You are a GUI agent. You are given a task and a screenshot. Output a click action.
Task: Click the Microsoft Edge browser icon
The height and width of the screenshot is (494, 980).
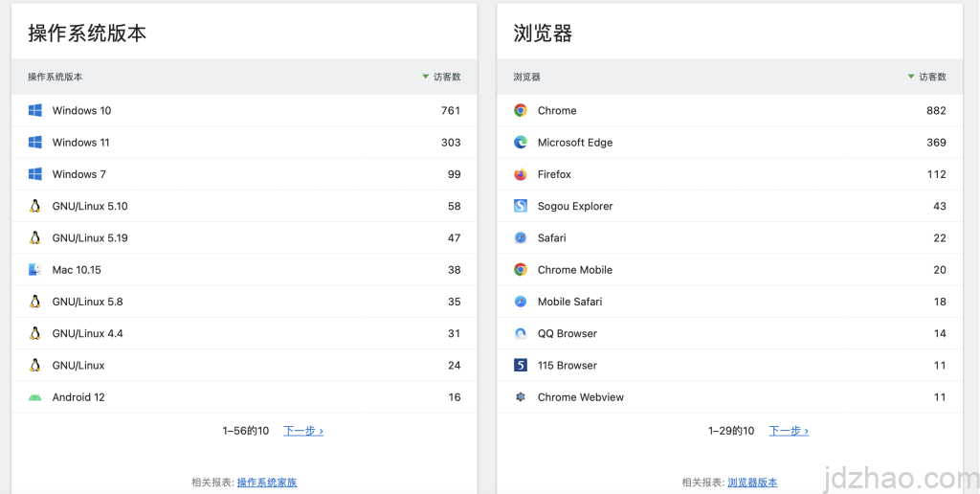coord(521,143)
